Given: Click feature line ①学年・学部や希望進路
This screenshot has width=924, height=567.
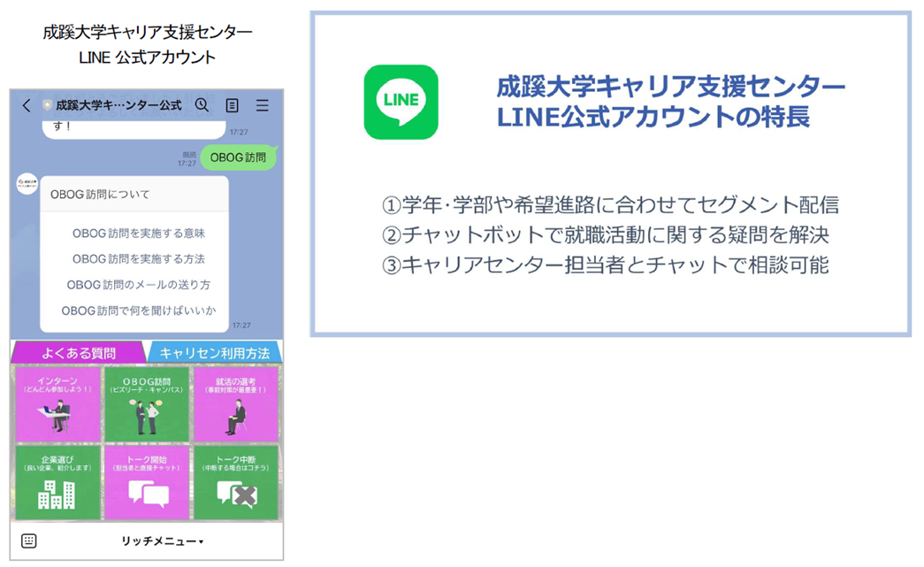Looking at the screenshot, I should point(610,205).
